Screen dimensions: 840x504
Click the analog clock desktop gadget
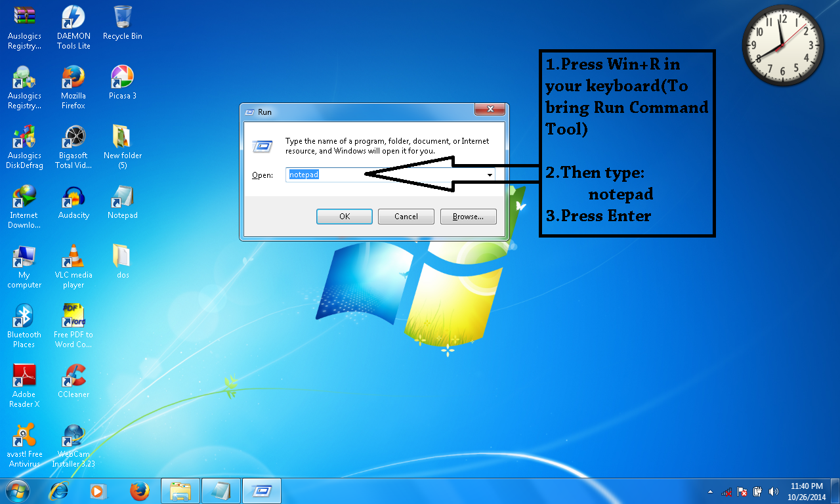coord(782,46)
